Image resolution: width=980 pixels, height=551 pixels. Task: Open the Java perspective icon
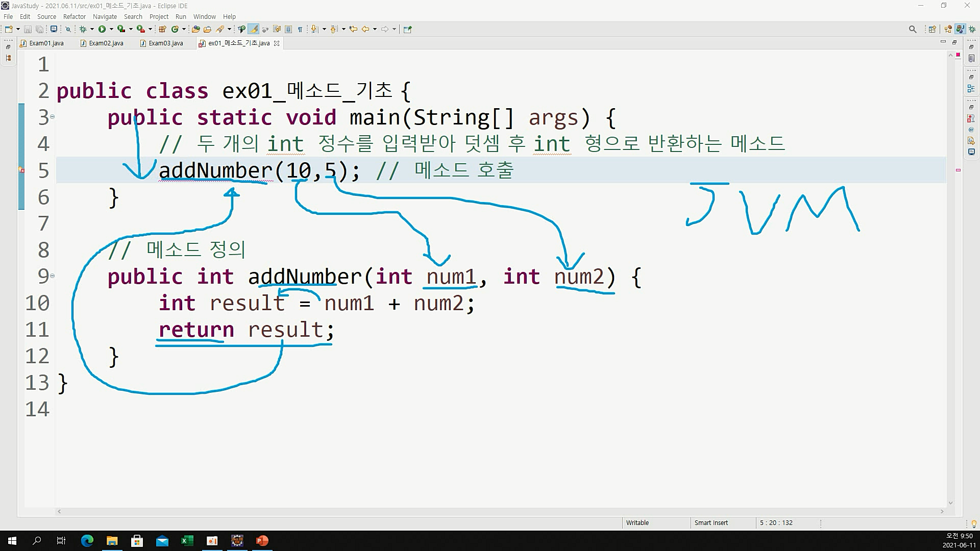[960, 29]
